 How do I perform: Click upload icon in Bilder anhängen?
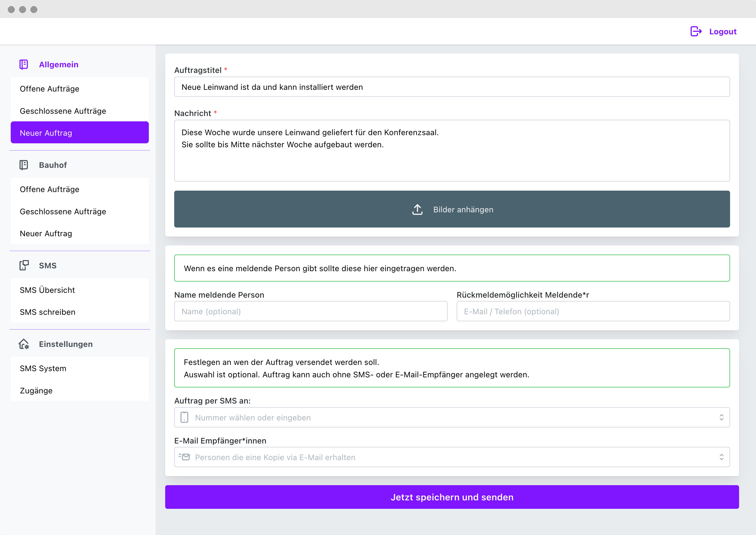point(417,209)
